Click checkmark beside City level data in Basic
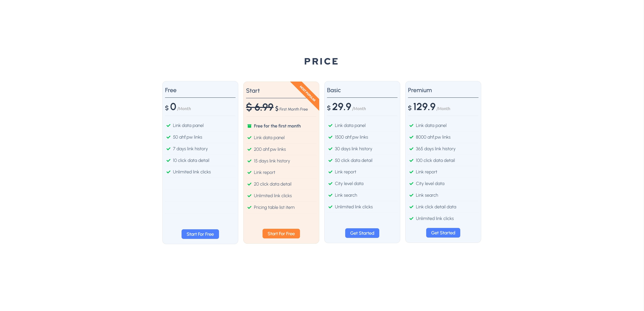 pyautogui.click(x=330, y=184)
